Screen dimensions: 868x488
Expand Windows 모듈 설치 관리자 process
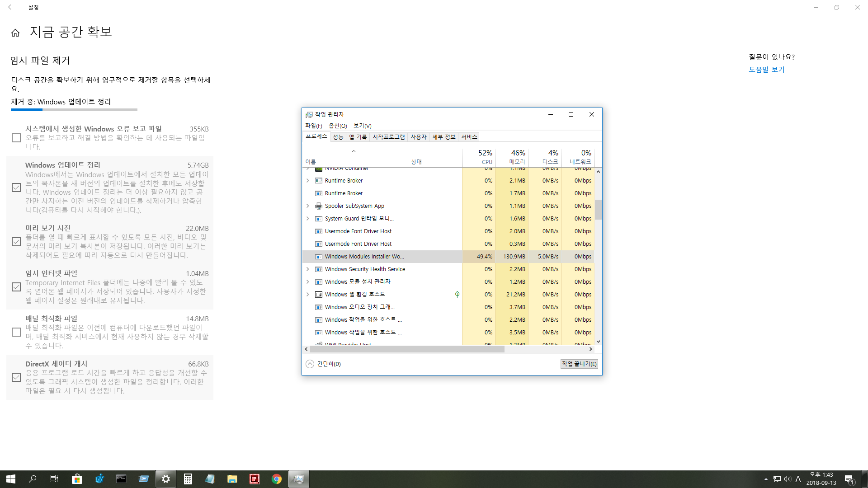(x=308, y=282)
